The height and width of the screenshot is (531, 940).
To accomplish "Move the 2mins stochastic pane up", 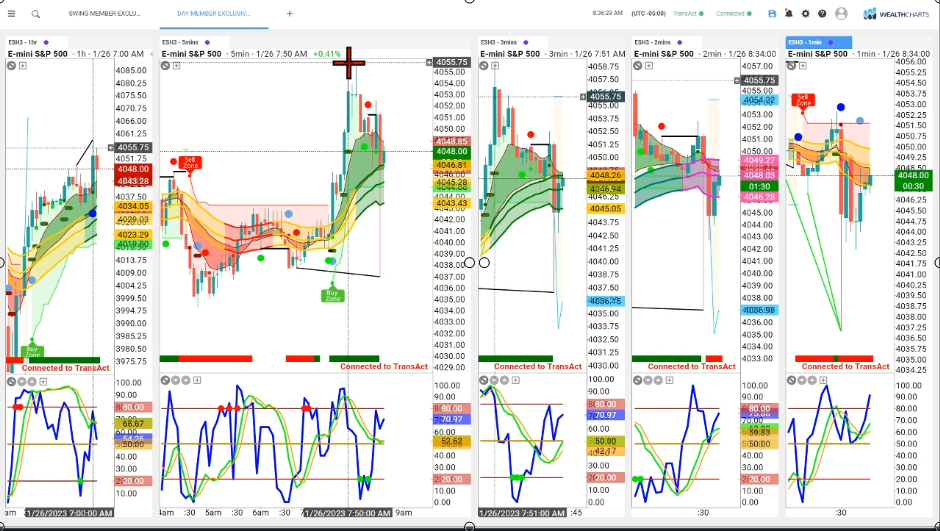I will [658, 380].
